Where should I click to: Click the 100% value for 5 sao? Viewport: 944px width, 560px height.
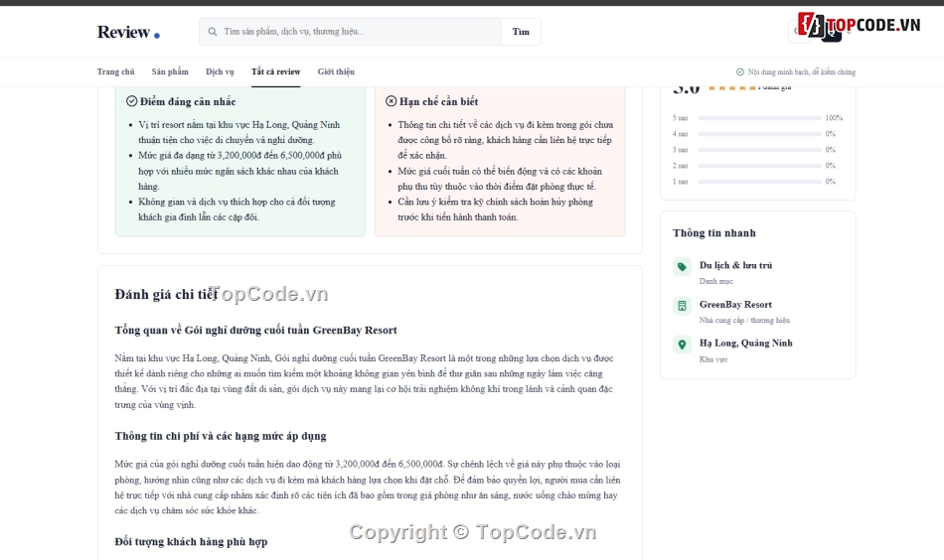834,118
